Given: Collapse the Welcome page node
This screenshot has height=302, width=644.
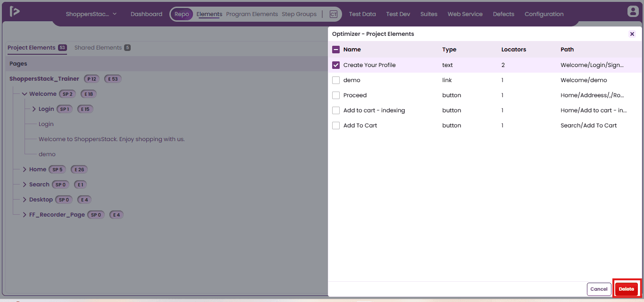Looking at the screenshot, I should [25, 94].
